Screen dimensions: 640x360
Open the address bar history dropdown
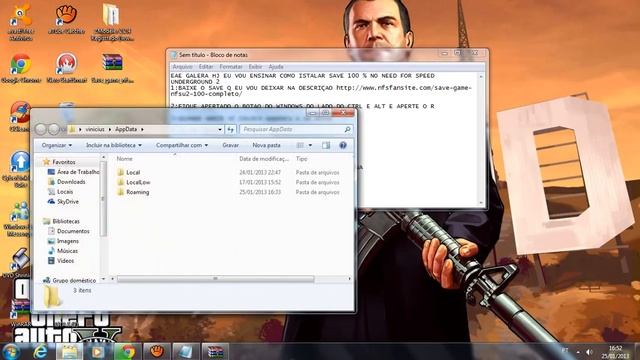pyautogui.click(x=220, y=129)
